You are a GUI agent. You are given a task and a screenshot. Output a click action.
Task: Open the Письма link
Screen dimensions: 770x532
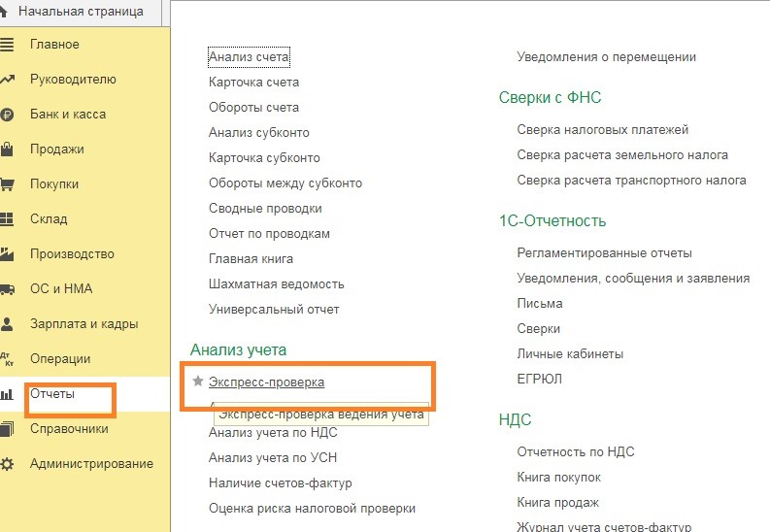click(540, 304)
